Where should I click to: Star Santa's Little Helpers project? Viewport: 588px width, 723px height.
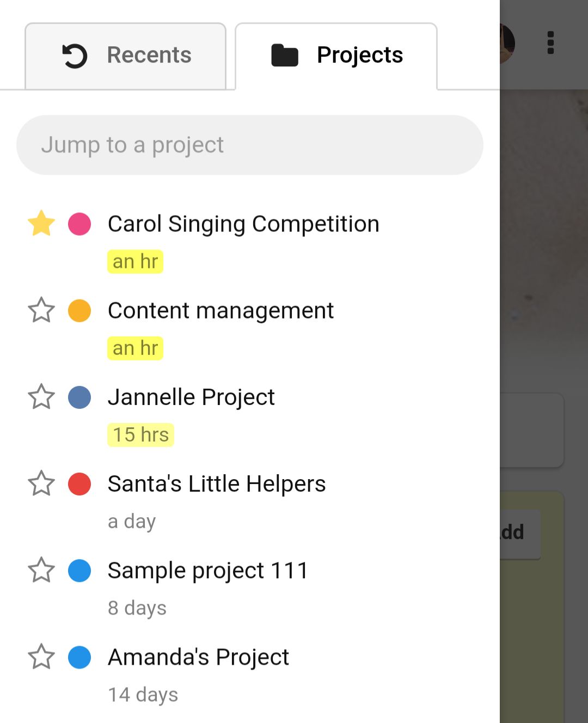point(41,483)
